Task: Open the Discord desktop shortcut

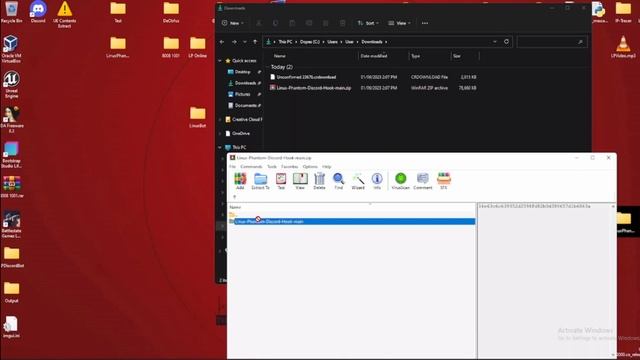Action: [38, 12]
